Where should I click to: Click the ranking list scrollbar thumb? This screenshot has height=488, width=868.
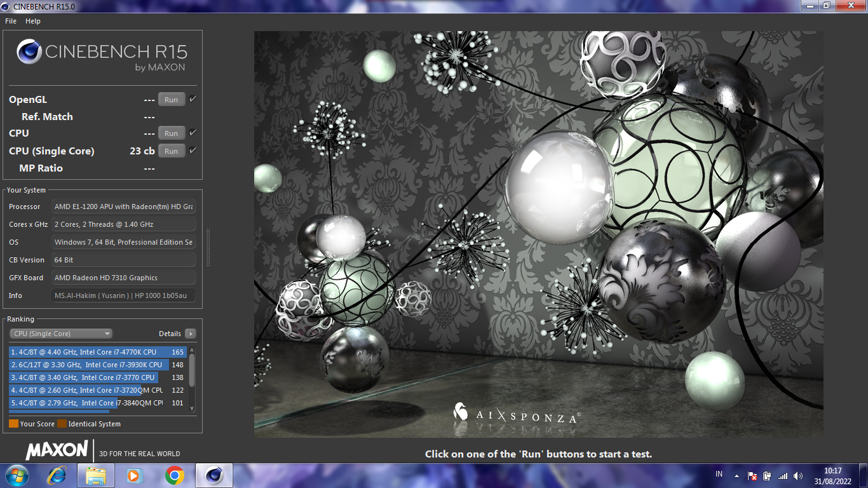pos(192,369)
